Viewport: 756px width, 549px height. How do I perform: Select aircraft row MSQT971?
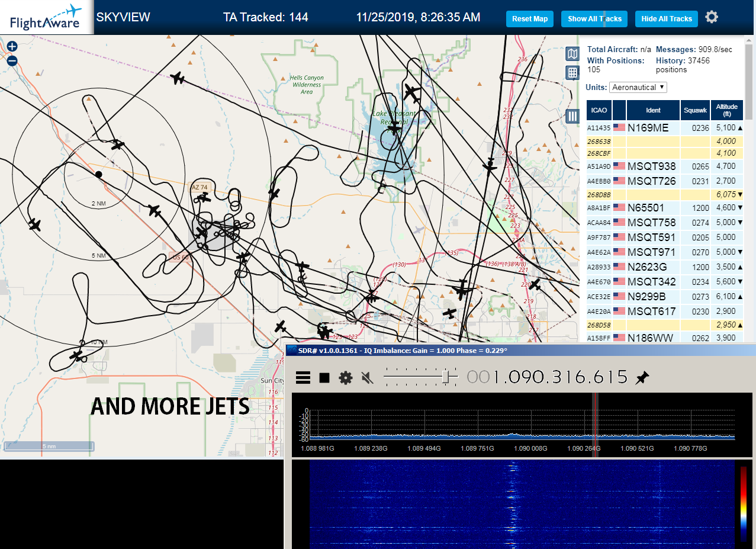[x=665, y=252]
